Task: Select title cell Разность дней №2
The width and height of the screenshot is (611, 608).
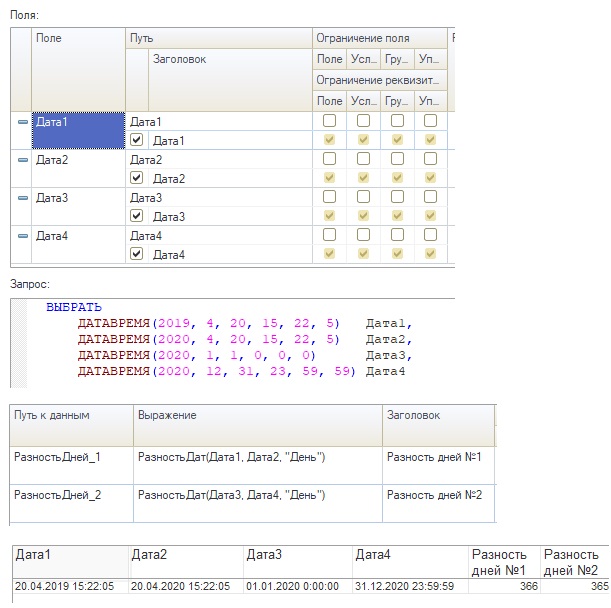Action: [438, 503]
